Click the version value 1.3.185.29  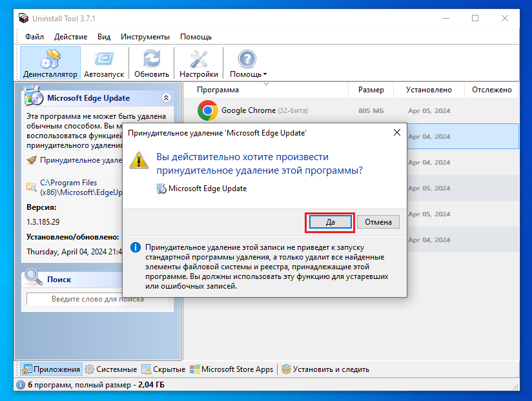[43, 222]
